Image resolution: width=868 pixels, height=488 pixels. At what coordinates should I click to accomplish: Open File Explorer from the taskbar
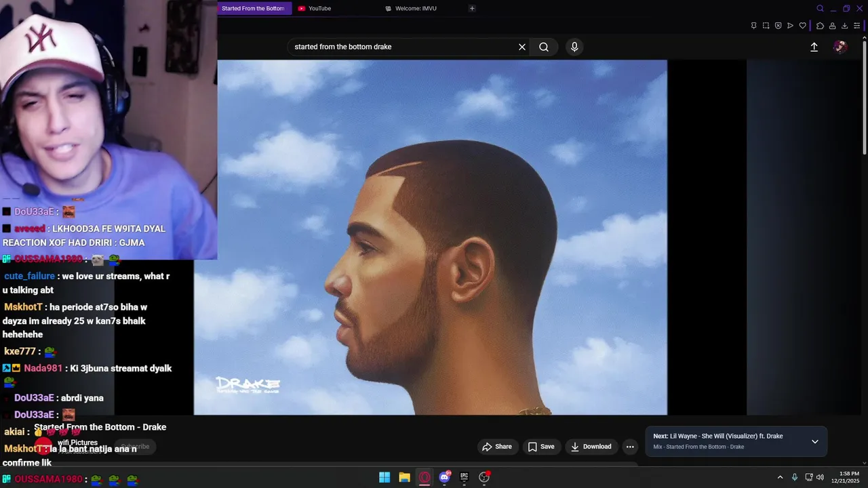point(404,477)
